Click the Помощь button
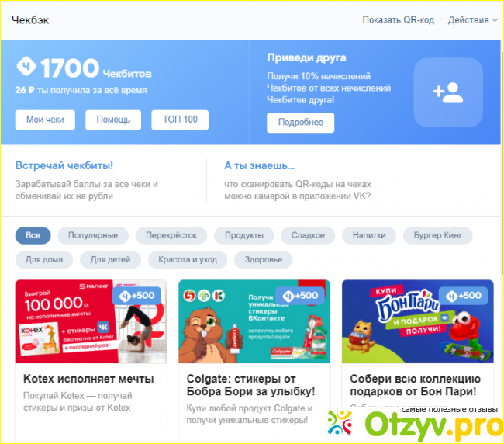The height and width of the screenshot is (444, 504). click(x=113, y=120)
